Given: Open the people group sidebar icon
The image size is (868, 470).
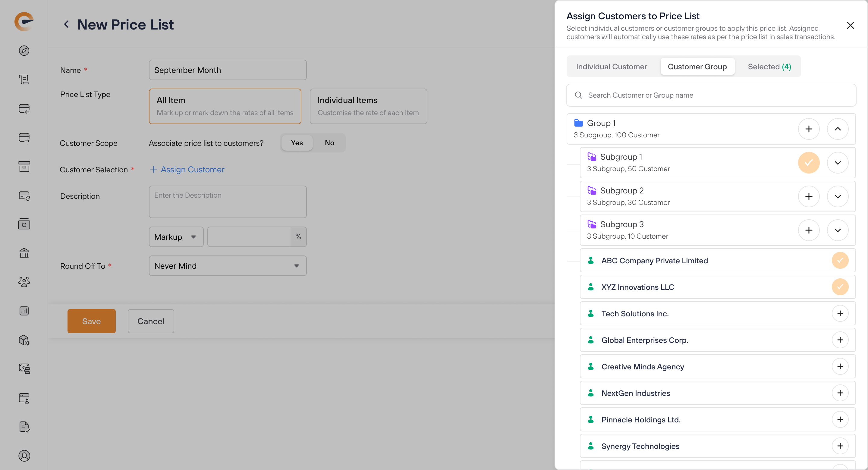Looking at the screenshot, I should (x=24, y=282).
